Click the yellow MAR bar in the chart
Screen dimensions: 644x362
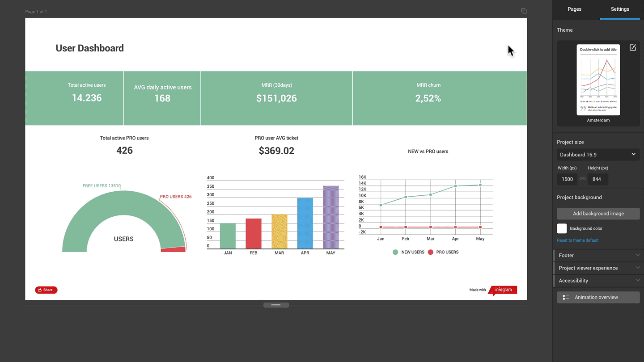point(280,232)
